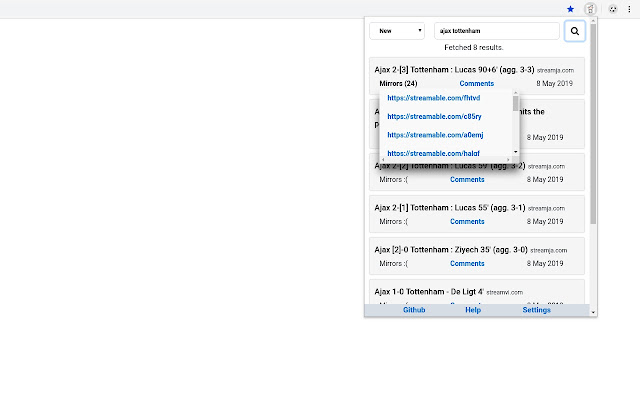Expand Mirrors (24) list
640x400 pixels.
pyautogui.click(x=398, y=83)
